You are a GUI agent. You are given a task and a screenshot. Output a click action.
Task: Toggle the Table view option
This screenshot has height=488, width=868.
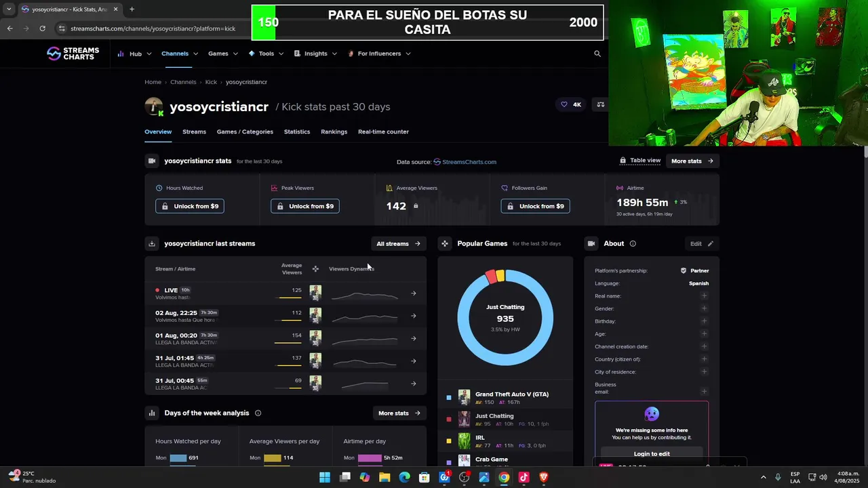coord(640,161)
